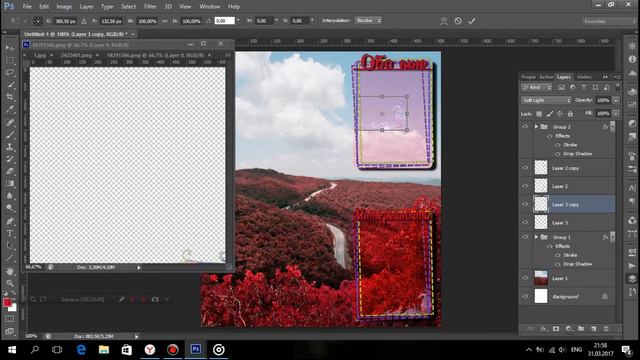Select the Dodge tool
The image size is (640, 360).
(x=10, y=208)
